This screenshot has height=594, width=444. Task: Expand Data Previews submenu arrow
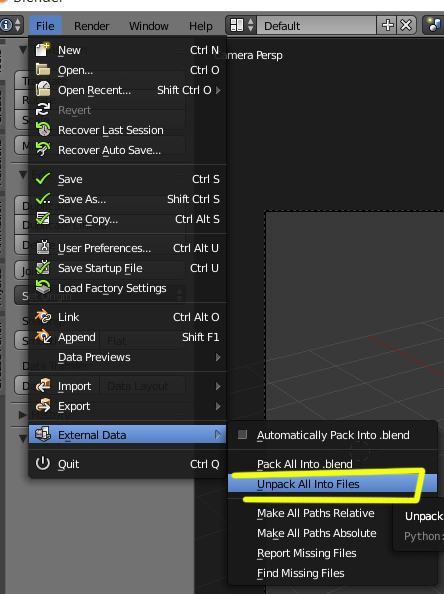[x=218, y=357]
